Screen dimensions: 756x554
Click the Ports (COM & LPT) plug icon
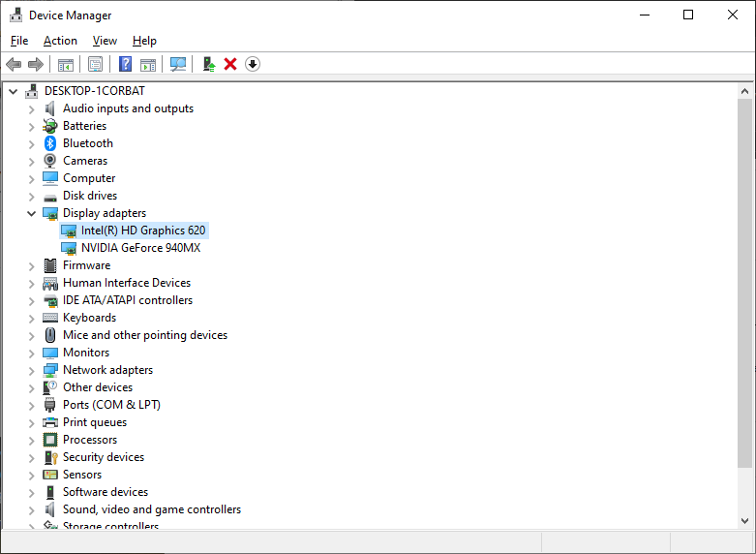tap(49, 405)
